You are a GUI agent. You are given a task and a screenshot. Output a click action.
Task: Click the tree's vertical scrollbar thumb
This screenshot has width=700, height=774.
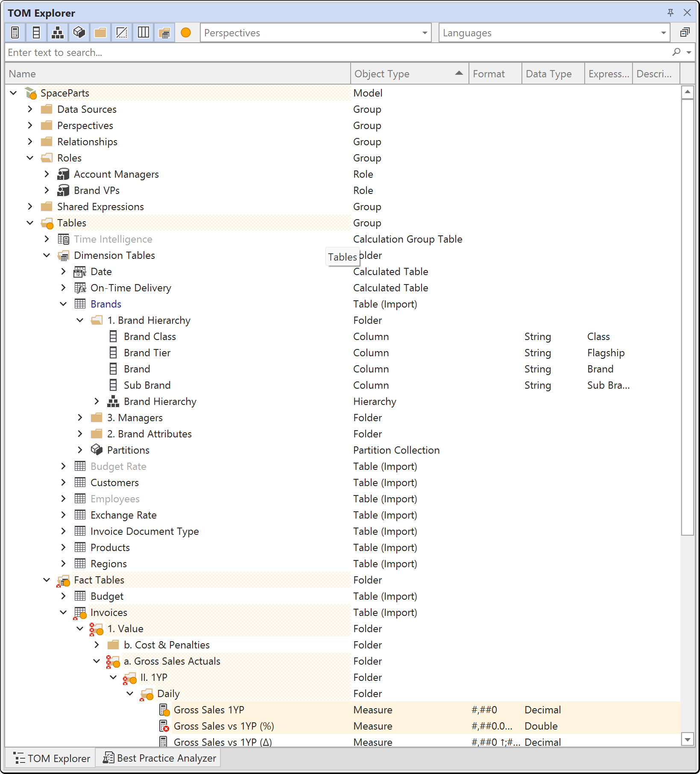[687, 317]
